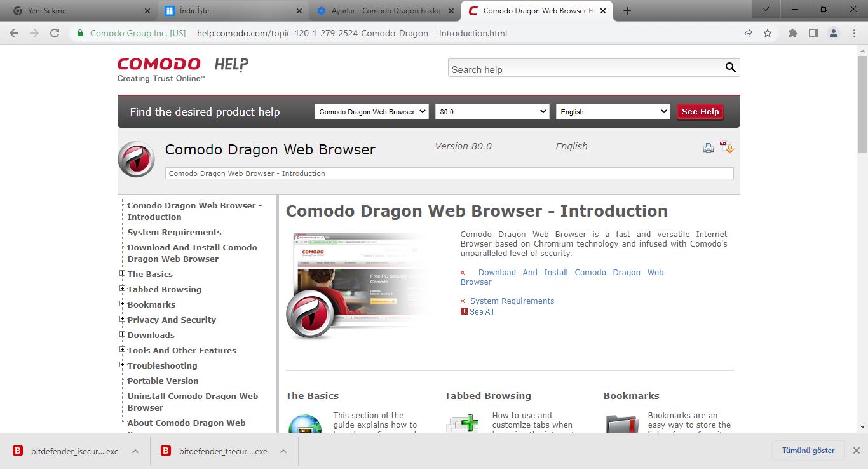The image size is (868, 469).
Task: Print this help page via printer icon
Action: (x=709, y=148)
